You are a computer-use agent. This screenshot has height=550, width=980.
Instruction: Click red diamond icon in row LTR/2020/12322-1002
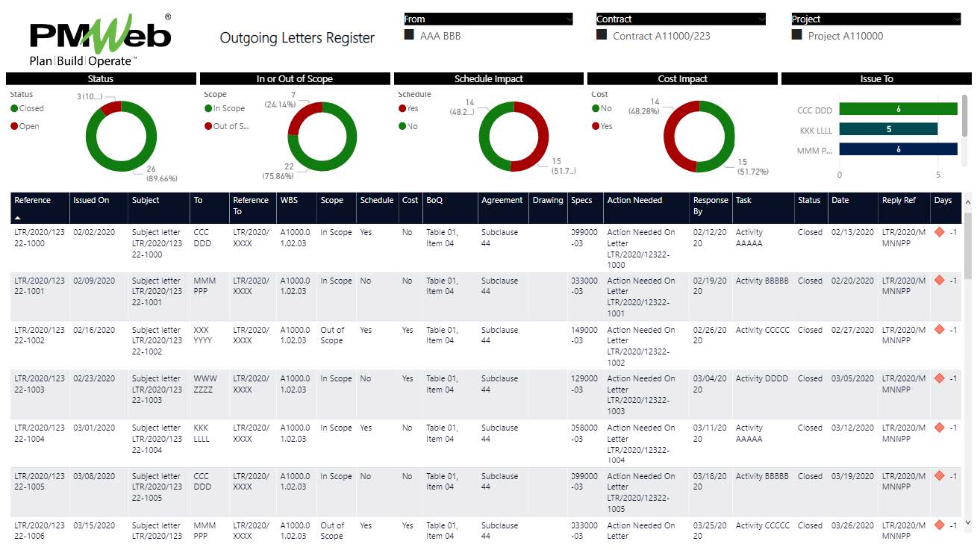coord(940,330)
